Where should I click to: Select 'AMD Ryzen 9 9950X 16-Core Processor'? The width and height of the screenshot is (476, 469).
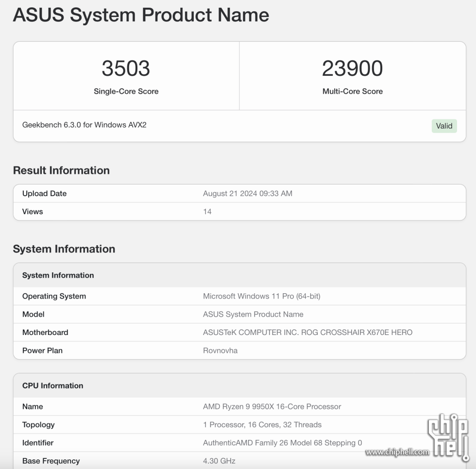click(272, 406)
